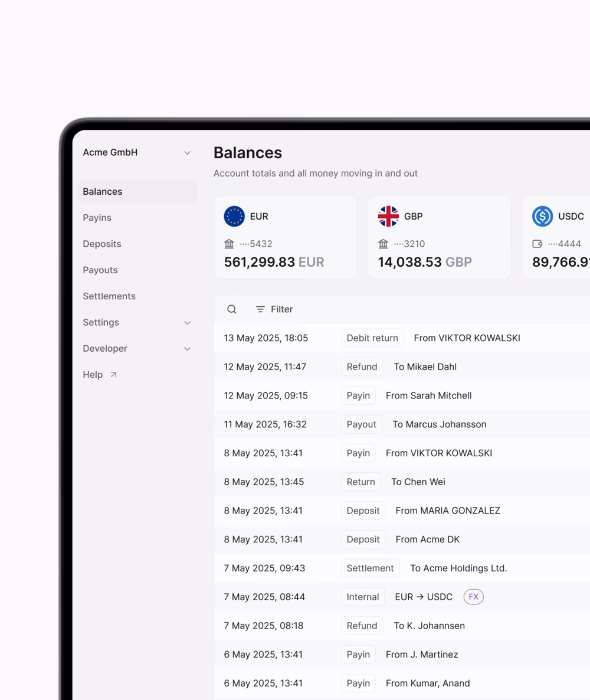
Task: Click the Payout tag for Marcus Johansson
Action: [x=362, y=424]
